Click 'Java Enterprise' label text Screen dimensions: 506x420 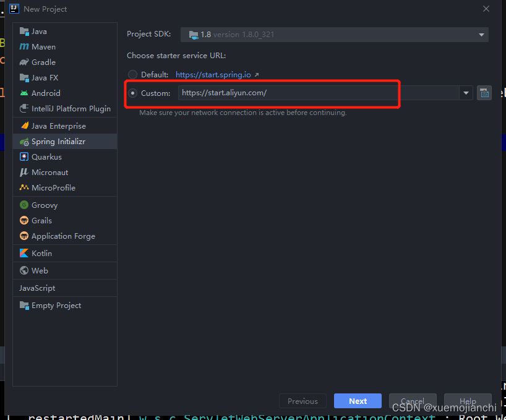click(x=59, y=126)
